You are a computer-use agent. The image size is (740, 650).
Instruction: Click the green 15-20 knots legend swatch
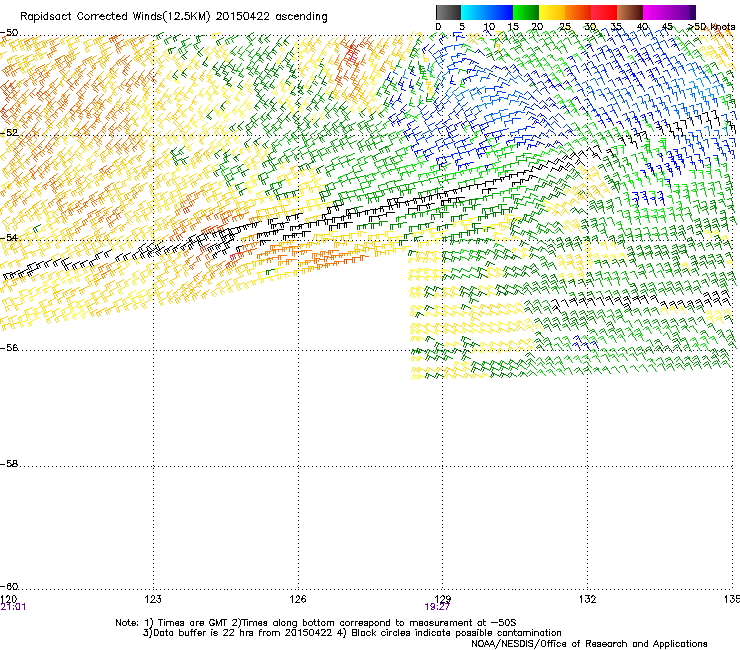click(526, 12)
